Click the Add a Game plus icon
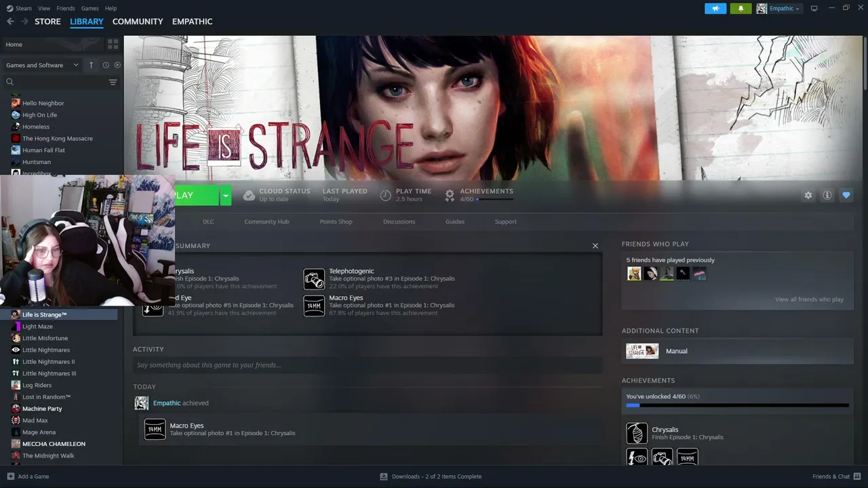 [x=10, y=476]
